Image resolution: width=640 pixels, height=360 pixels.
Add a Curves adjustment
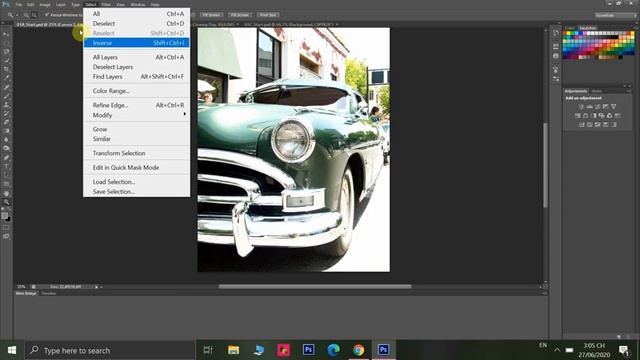pyautogui.click(x=598, y=107)
